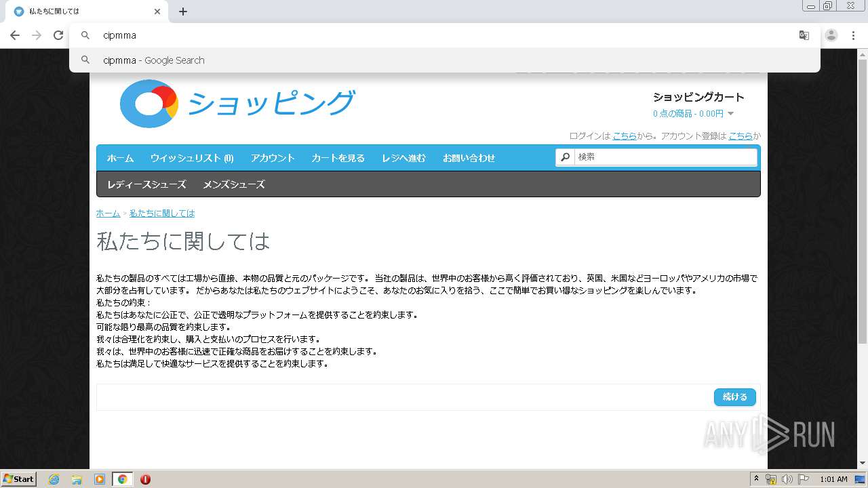The height and width of the screenshot is (488, 868).
Task: Open カートを見る in the navigation
Action: tap(338, 158)
